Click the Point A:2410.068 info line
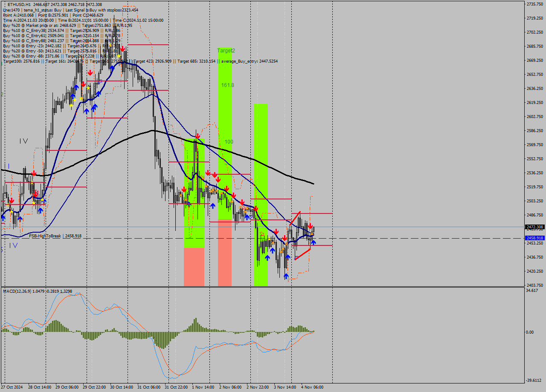Image resolution: width=546 pixels, height=392 pixels. pyautogui.click(x=53, y=15)
